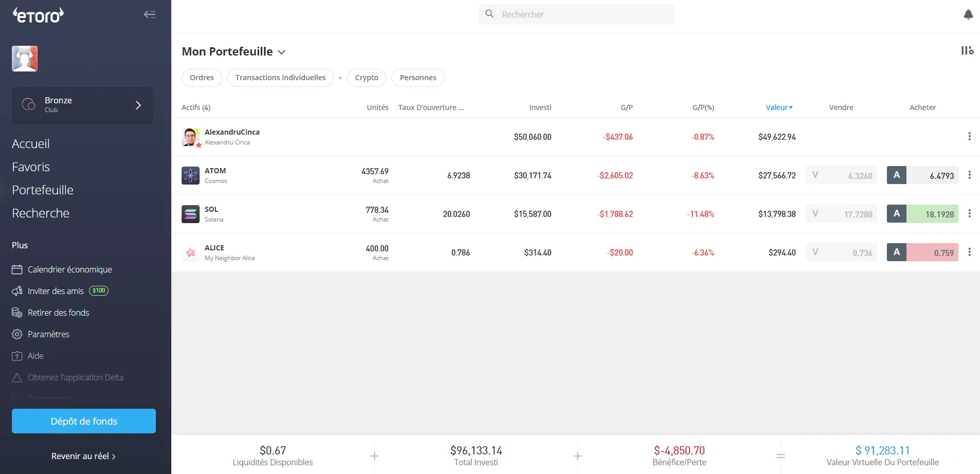Open Calendrier économique
980x474 pixels.
point(70,269)
